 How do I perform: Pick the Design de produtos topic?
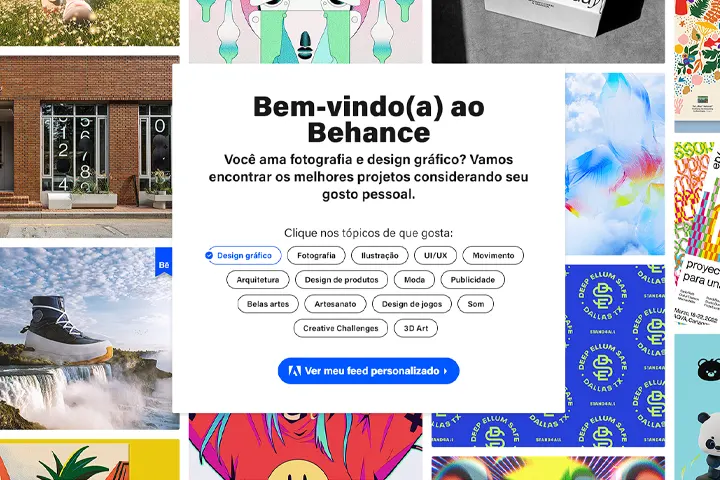pos(341,280)
